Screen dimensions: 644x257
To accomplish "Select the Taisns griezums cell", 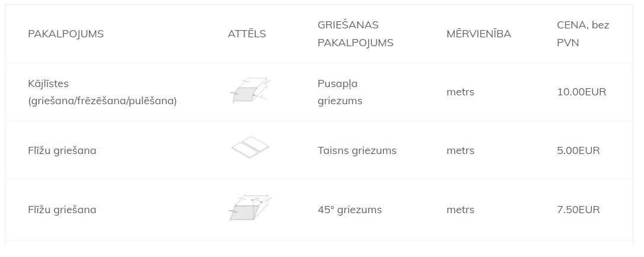I will pos(357,150).
